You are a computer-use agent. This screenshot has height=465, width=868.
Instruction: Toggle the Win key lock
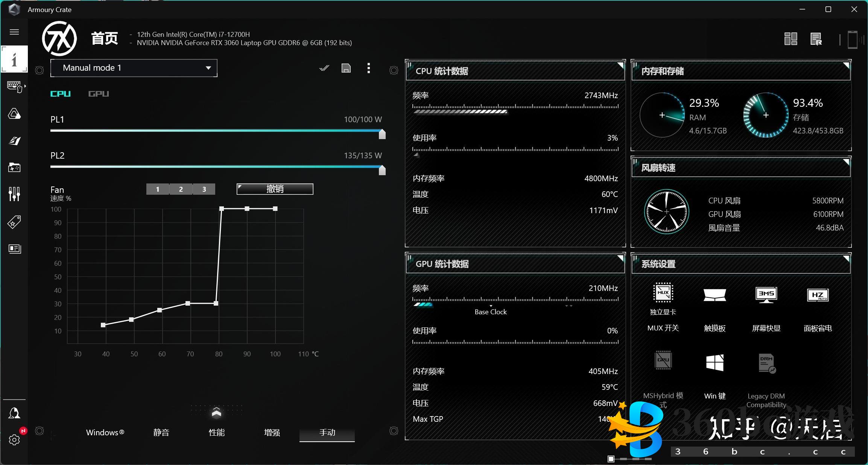click(714, 363)
